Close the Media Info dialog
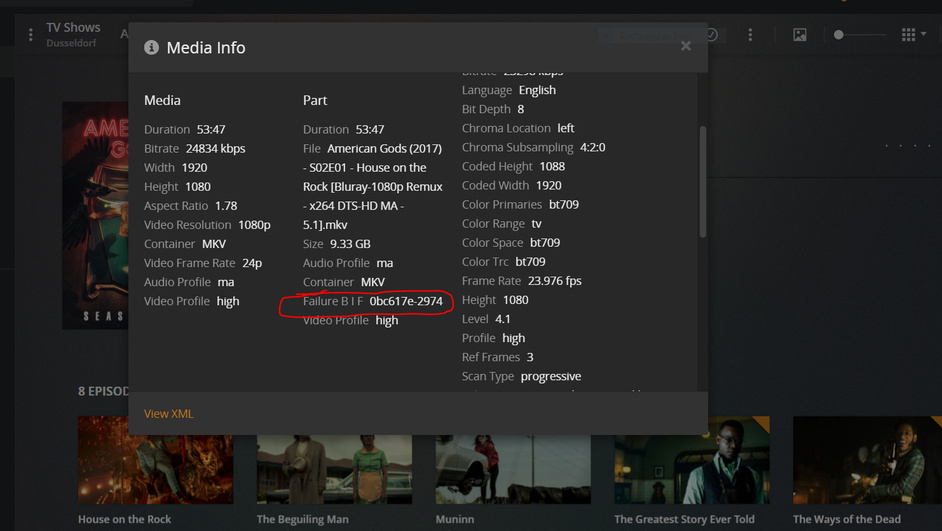The image size is (942, 531). click(x=685, y=46)
